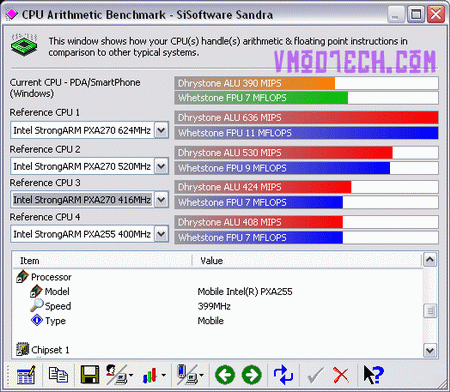Maximize the Sandra benchmark window
The width and height of the screenshot is (450, 392).
coord(416,14)
